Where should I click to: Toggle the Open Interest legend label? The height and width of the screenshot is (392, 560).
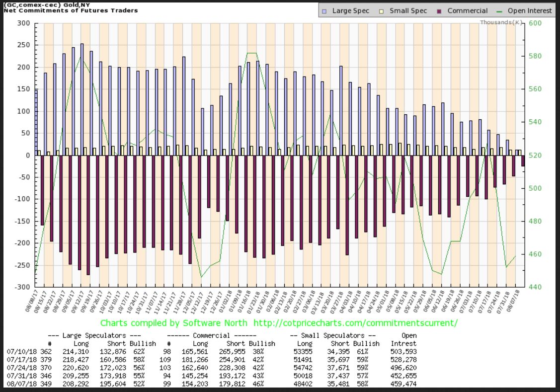coord(530,10)
